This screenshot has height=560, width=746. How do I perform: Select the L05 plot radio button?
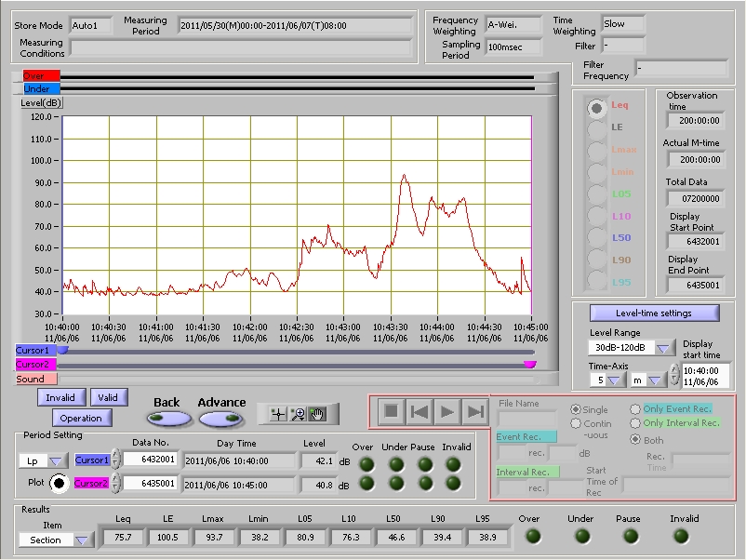596,195
